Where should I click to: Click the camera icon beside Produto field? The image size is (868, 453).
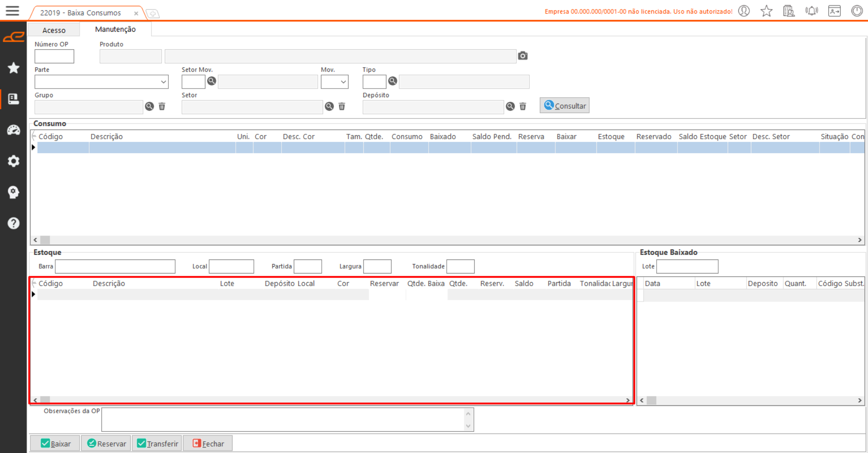pos(523,56)
